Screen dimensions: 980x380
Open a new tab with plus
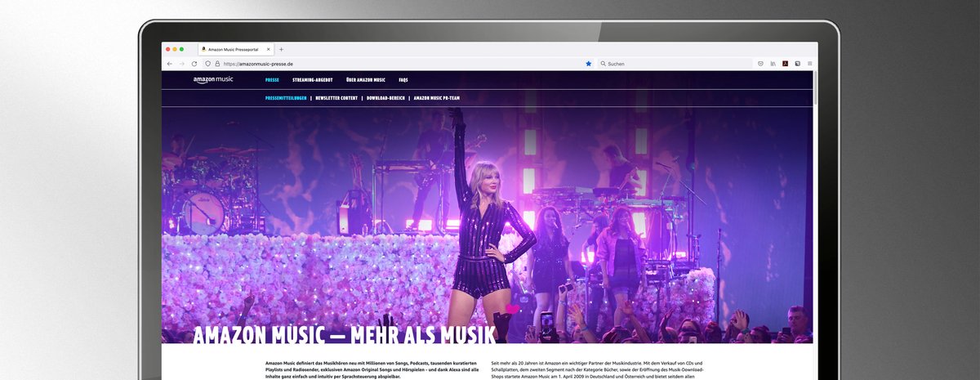click(x=282, y=49)
